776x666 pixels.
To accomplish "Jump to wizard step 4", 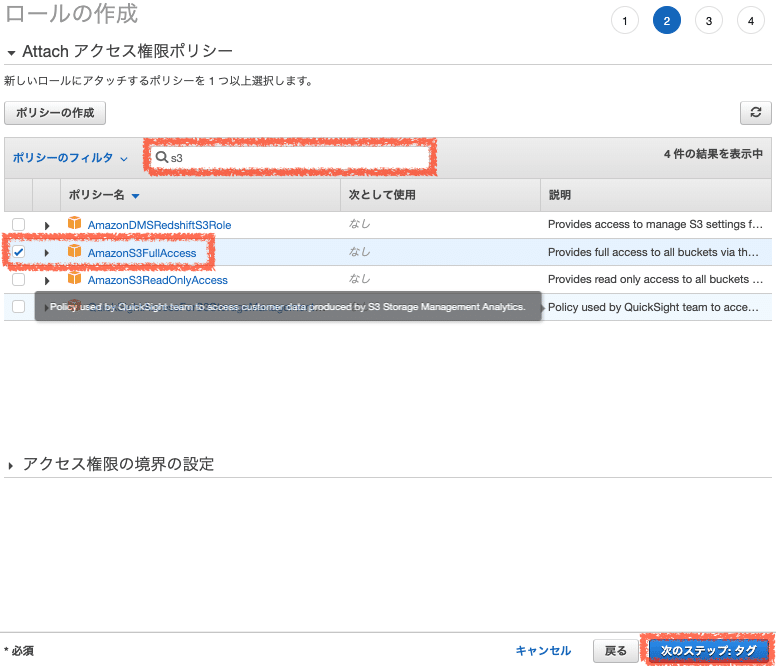I will (x=751, y=21).
